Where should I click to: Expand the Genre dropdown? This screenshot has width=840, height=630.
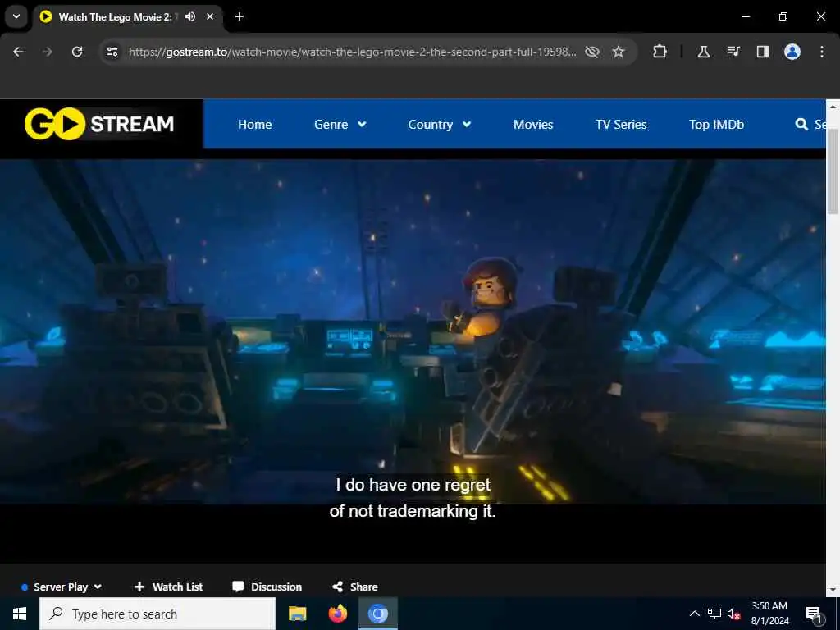click(x=340, y=125)
